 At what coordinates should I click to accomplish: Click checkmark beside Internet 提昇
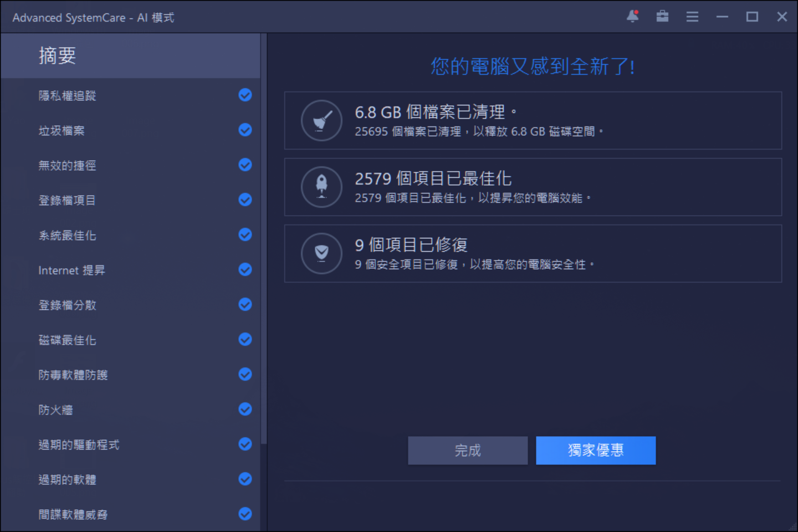(245, 270)
